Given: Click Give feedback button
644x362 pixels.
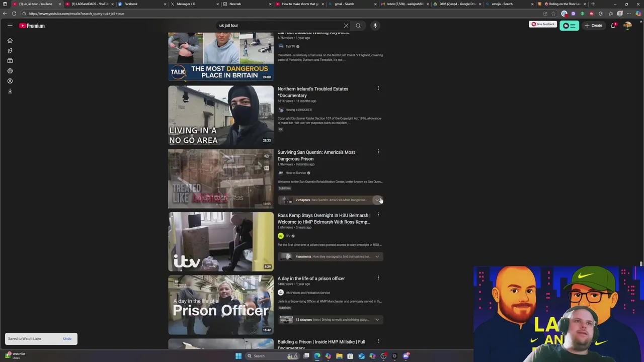Looking at the screenshot, I should 543,24.
